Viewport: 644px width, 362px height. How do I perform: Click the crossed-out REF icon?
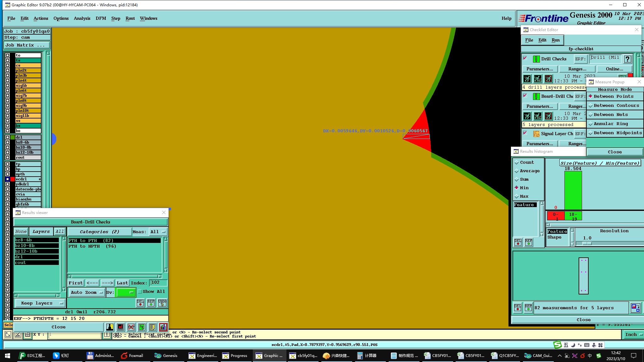click(131, 327)
